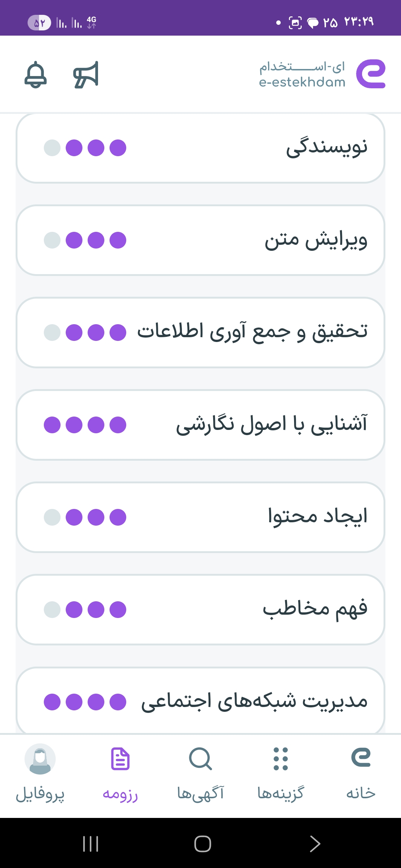401x868 pixels.
Task: Open تحقیق و جمع آوری اطلاعات skill
Action: pyautogui.click(x=252, y=332)
